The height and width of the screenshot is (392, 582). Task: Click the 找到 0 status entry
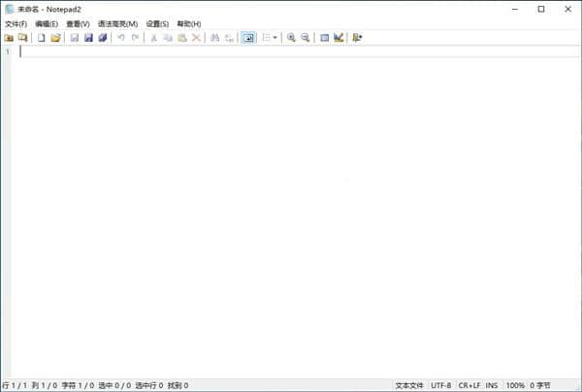coord(178,385)
